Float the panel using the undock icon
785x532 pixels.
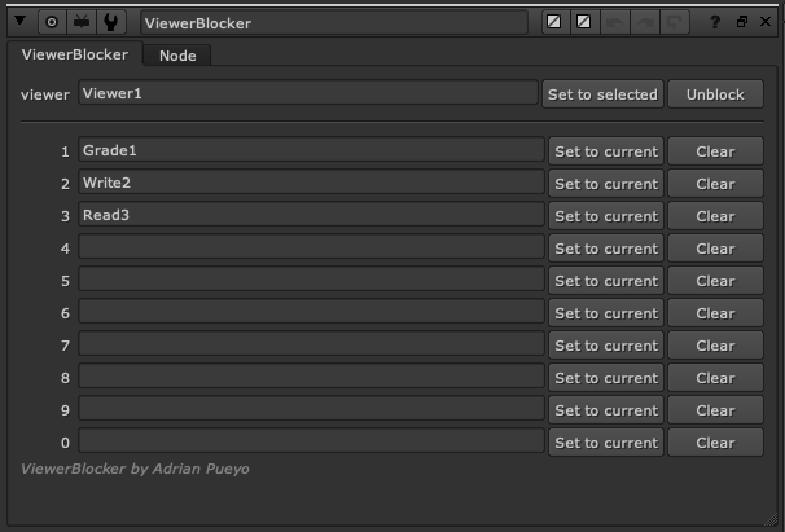[741, 21]
